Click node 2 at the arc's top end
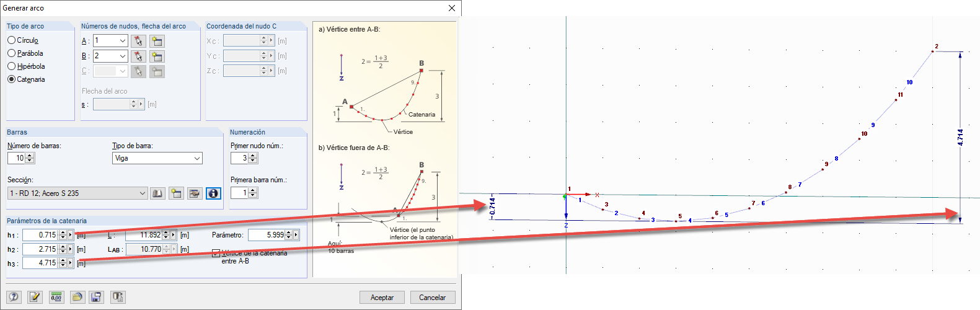This screenshot has width=980, height=310. tap(933, 51)
